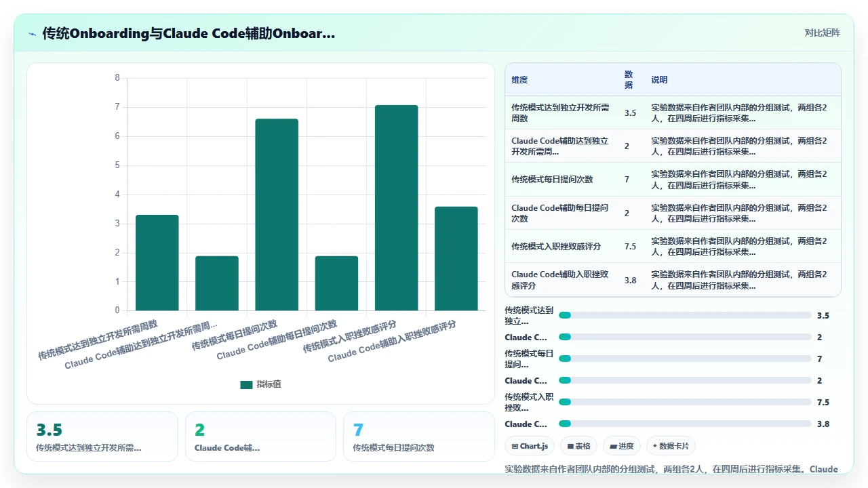Click the x-axis label 传统模式每日提问次数

(235, 335)
